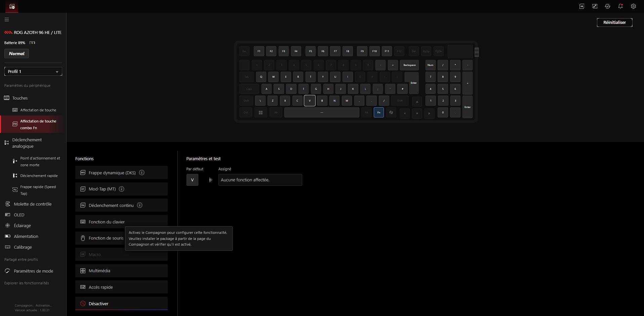Open Frappe rapide (Speed Tap) page

(38, 190)
